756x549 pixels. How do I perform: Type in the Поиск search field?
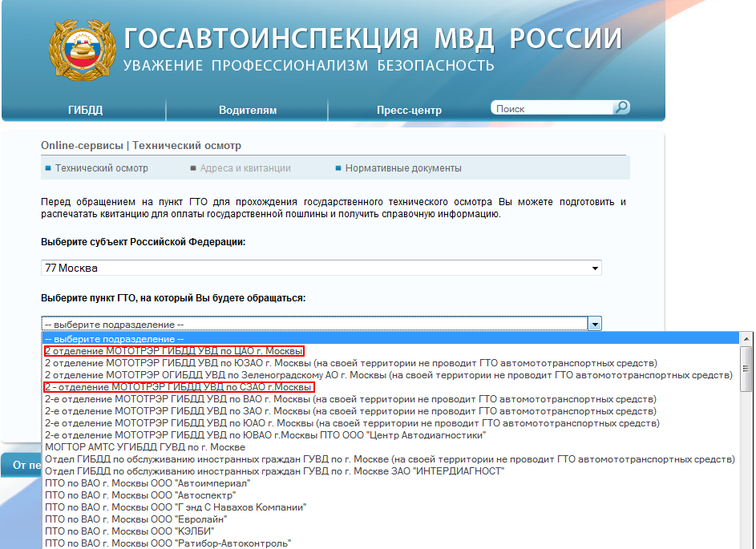click(552, 108)
